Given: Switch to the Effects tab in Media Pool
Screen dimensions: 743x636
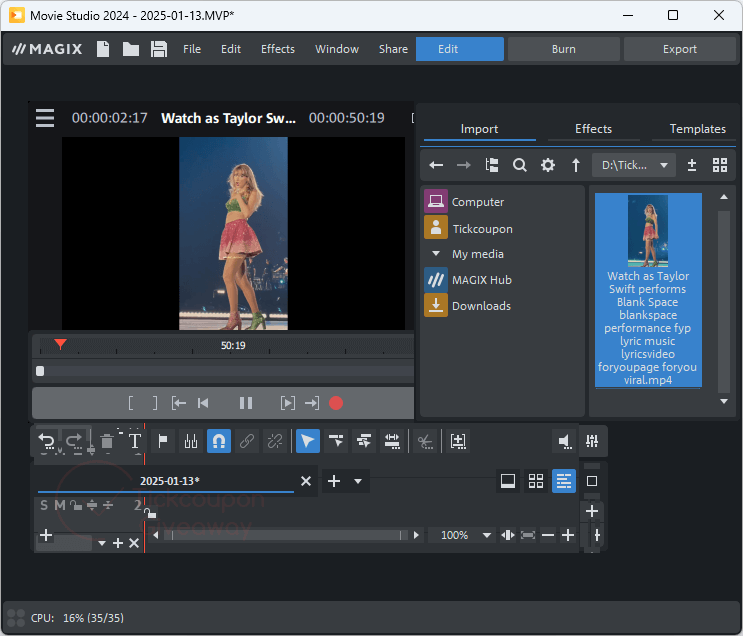Looking at the screenshot, I should [x=593, y=129].
